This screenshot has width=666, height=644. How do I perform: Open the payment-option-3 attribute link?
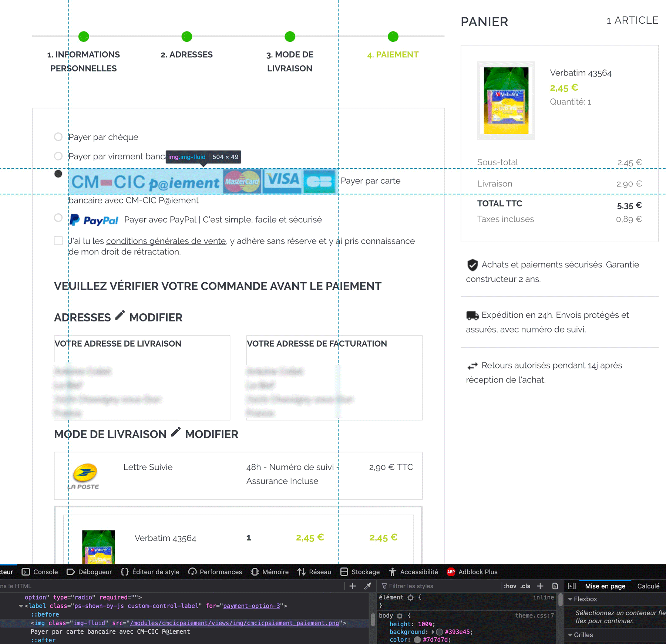pyautogui.click(x=252, y=606)
